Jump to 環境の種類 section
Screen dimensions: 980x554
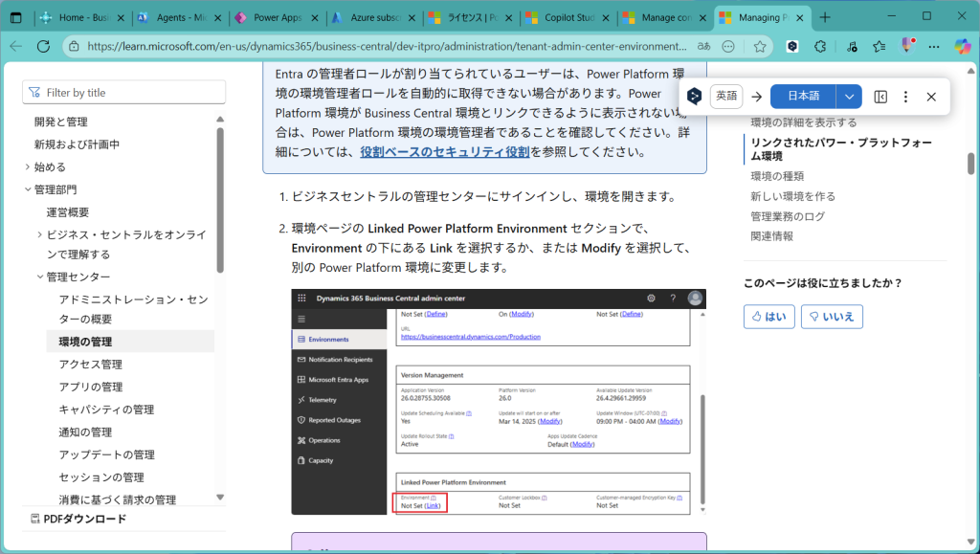777,176
